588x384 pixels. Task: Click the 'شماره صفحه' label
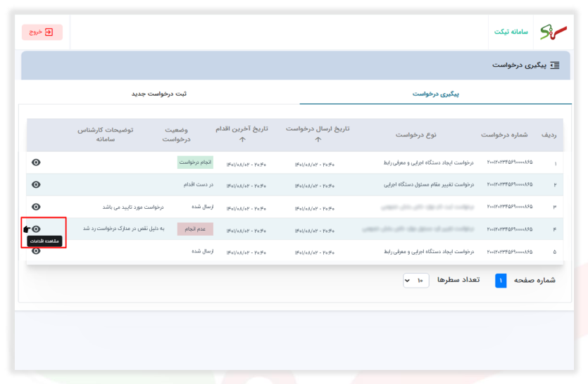[534, 280]
